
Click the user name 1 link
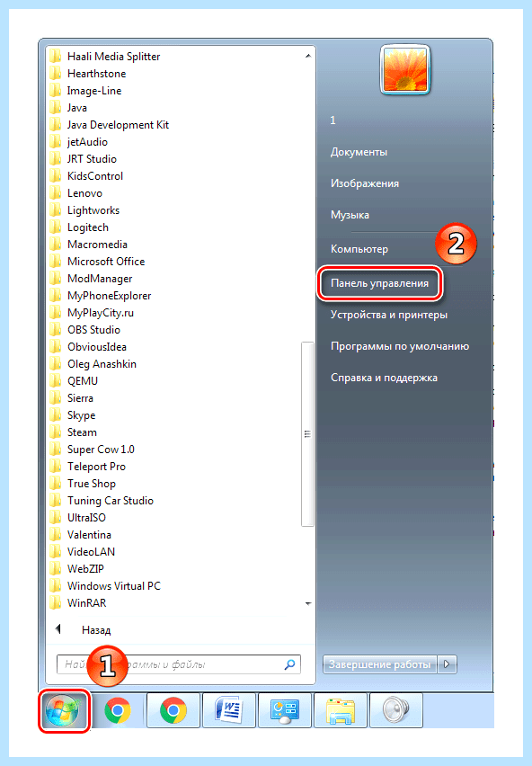click(332, 120)
